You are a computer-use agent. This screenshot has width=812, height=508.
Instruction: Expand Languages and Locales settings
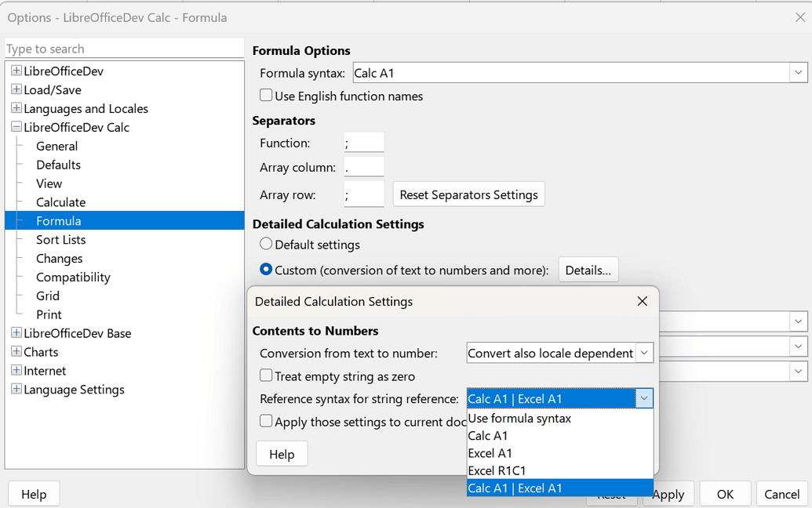tap(16, 108)
